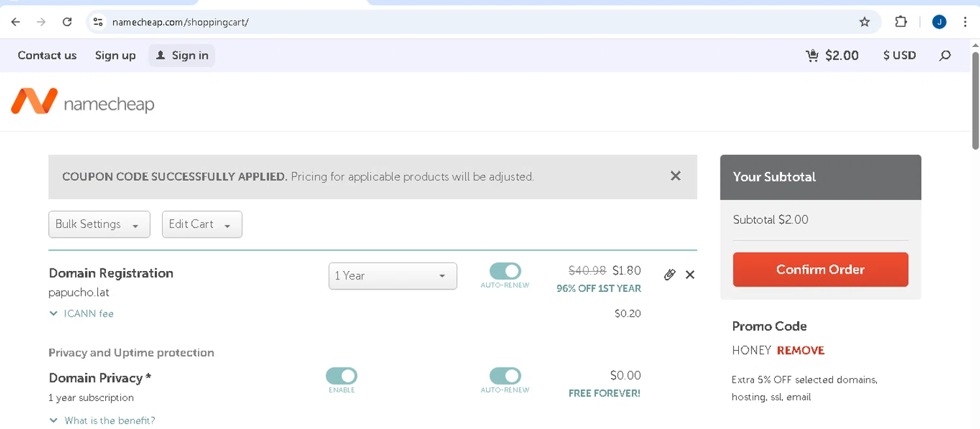This screenshot has width=980, height=429.
Task: Open the Sign in menu item
Action: click(x=182, y=56)
